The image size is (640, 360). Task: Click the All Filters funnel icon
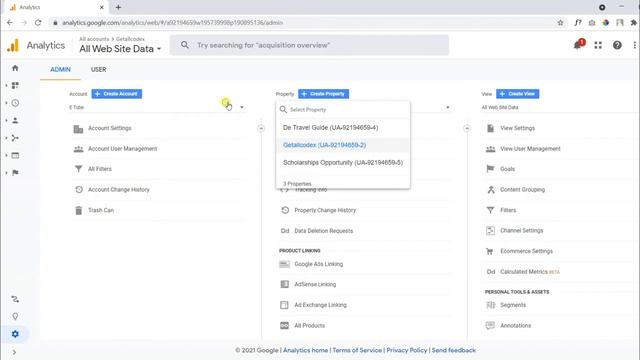(78, 169)
